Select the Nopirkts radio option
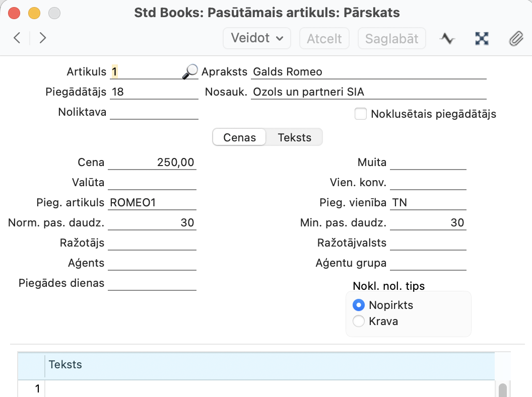The height and width of the screenshot is (397, 532). pyautogui.click(x=359, y=305)
